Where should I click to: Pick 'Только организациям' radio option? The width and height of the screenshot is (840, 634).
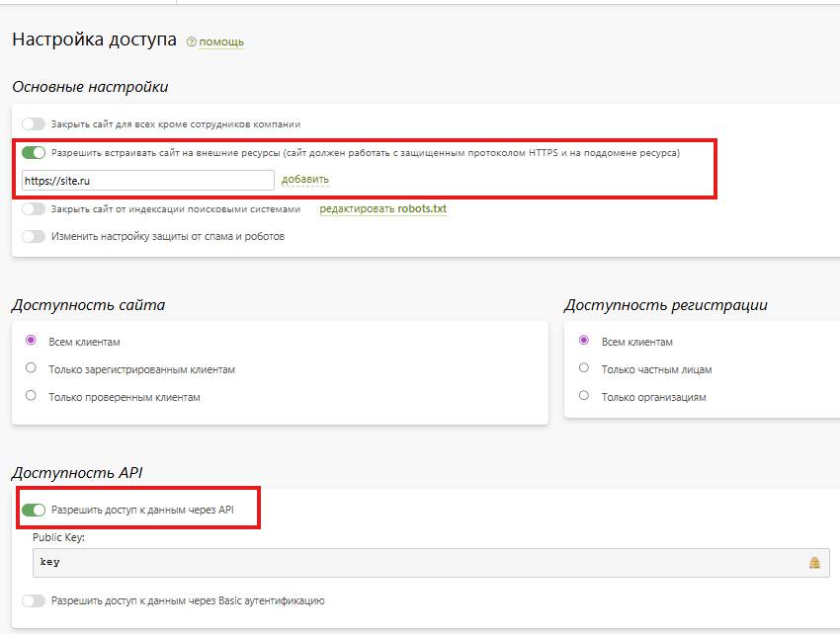[x=584, y=396]
